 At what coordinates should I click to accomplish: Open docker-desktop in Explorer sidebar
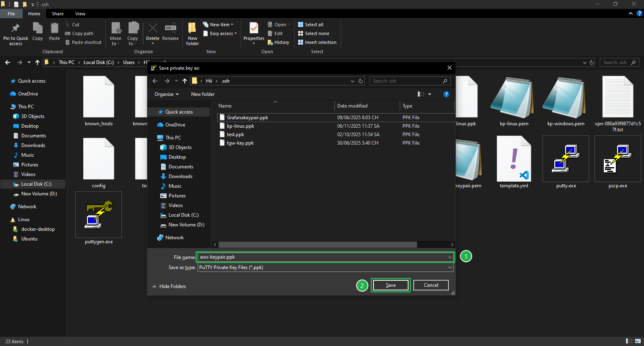(38, 229)
